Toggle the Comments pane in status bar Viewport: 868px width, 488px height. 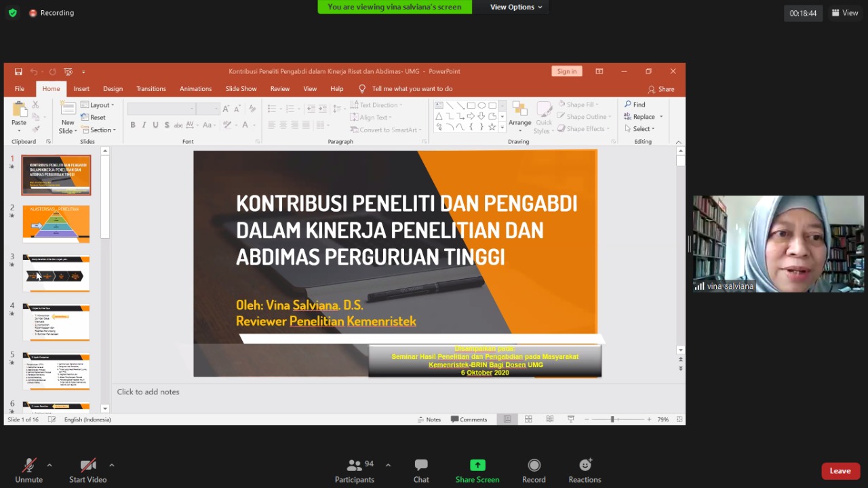[469, 419]
